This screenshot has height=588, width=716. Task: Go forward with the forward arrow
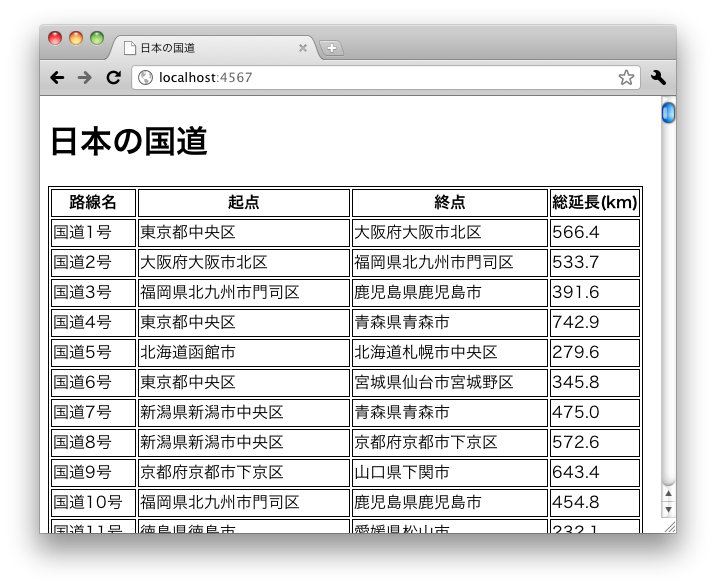84,78
